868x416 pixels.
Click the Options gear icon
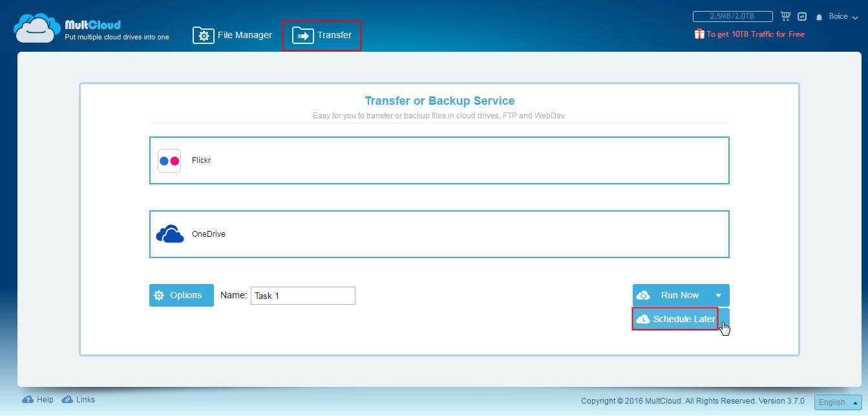coord(159,296)
